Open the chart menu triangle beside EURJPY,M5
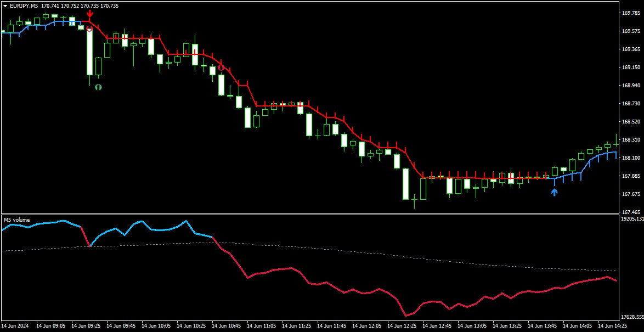Image resolution: width=644 pixels, height=332 pixels. [5, 5]
